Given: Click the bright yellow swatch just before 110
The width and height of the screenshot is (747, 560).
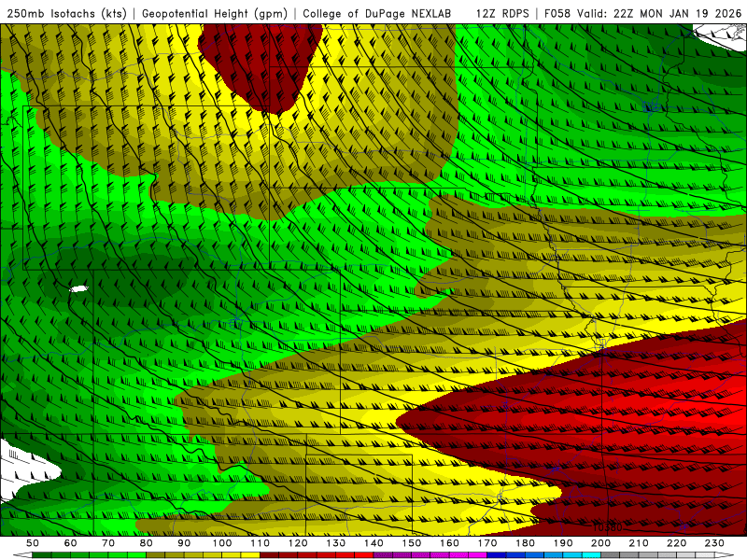Looking at the screenshot, I should tap(250, 555).
